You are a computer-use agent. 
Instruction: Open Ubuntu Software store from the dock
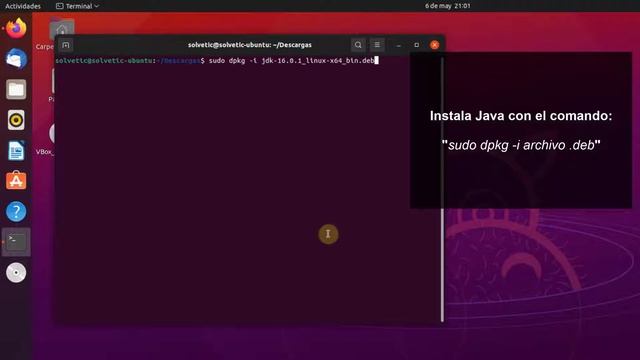(x=16, y=180)
